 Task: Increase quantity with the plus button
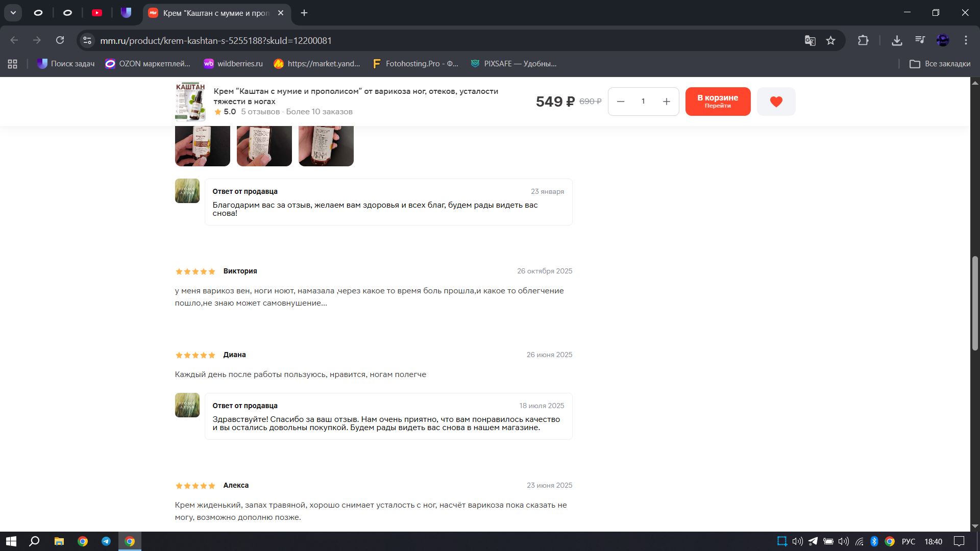click(666, 102)
